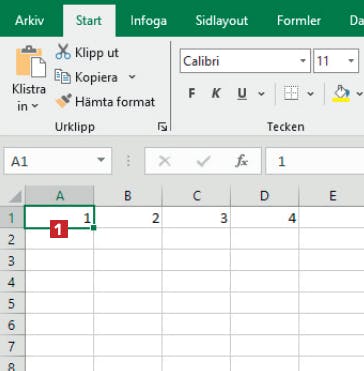The width and height of the screenshot is (364, 371).
Task: Toggle bold F formatting
Action: click(x=191, y=94)
